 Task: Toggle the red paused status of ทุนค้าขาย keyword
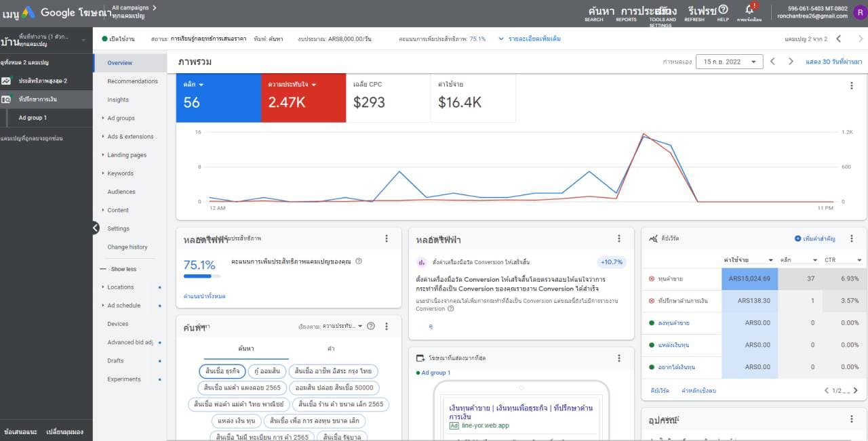pos(652,278)
